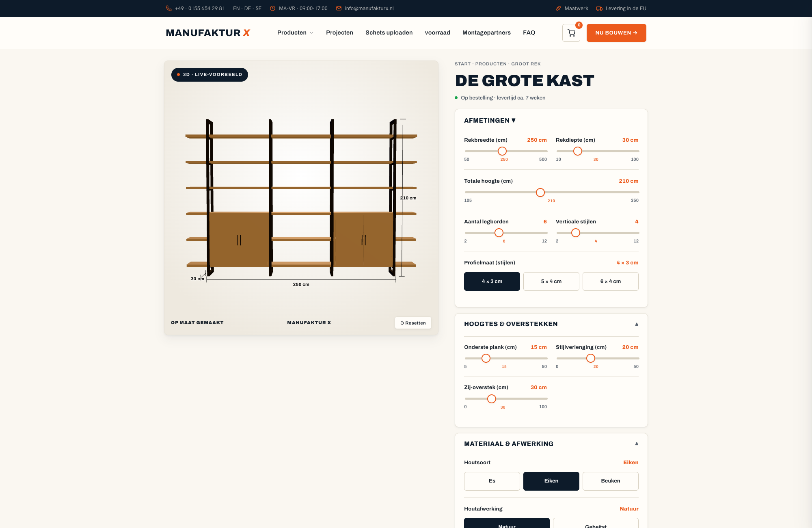Click the Aantal legborden slider handle
Screen dimensions: 812x528
(x=499, y=233)
